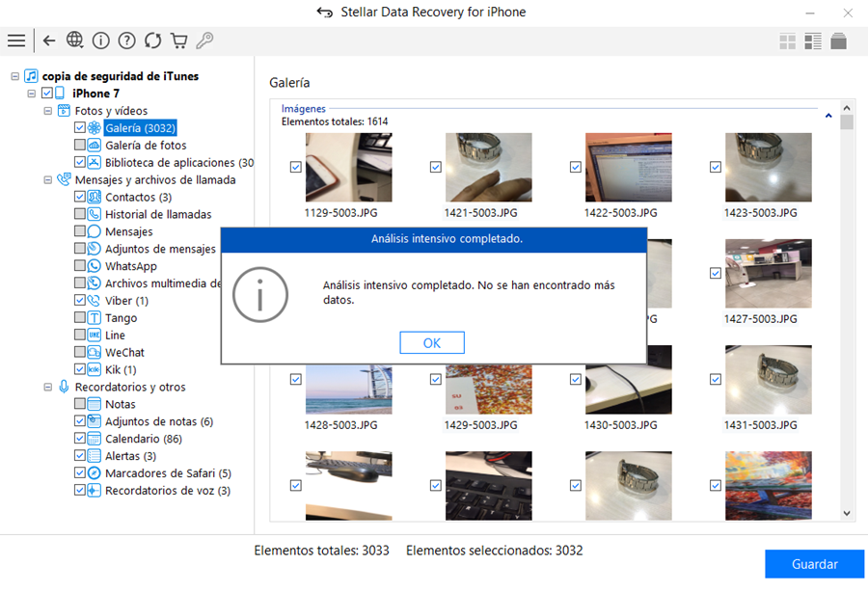868x592 pixels.
Task: Click the help question mark icon
Action: coord(126,40)
